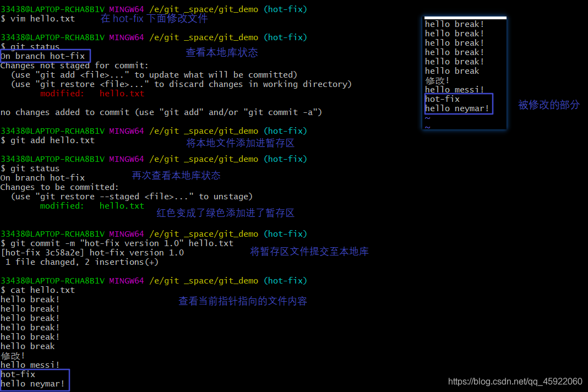Click 'hello messi!' in cat output
Viewport: 588px width, 392px height.
tap(30, 365)
